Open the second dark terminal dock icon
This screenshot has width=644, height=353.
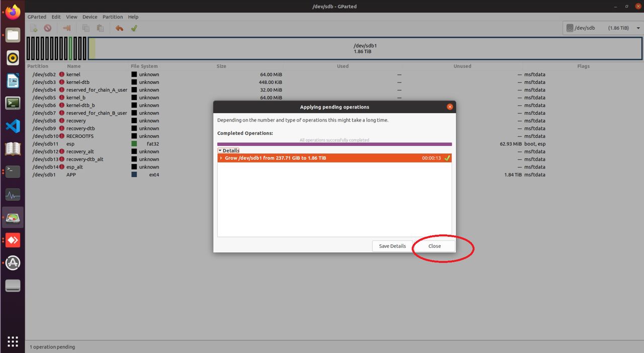[13, 171]
